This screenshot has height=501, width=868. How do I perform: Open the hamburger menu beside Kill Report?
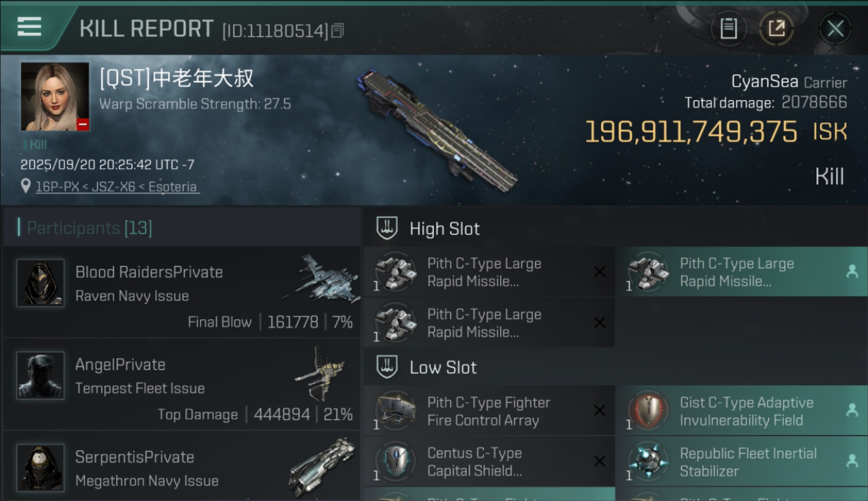click(x=29, y=27)
